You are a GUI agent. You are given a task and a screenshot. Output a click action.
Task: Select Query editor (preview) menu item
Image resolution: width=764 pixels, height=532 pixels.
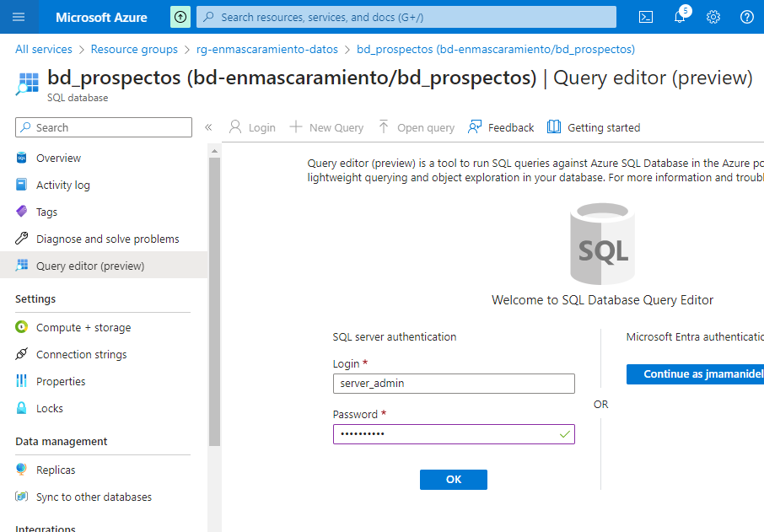[104, 266]
